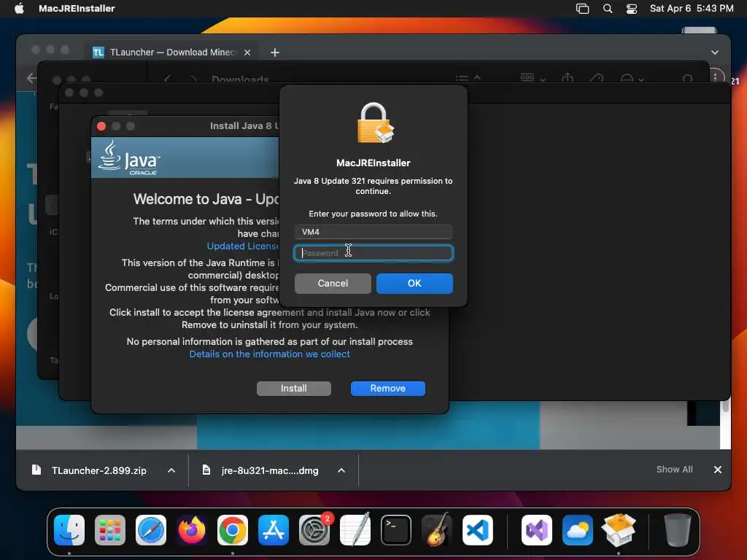Image resolution: width=747 pixels, height=560 pixels.
Task: Open the Weather app from the Dock
Action: (x=578, y=530)
